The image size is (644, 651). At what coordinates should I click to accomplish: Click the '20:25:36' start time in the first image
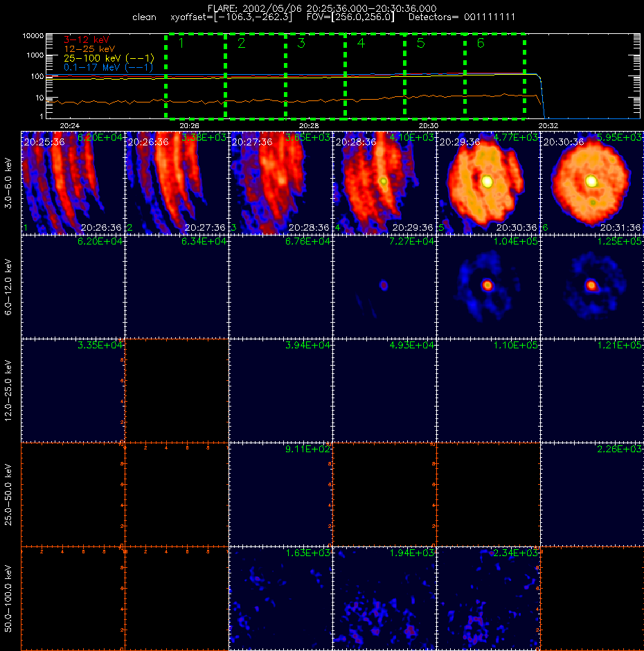[x=44, y=142]
